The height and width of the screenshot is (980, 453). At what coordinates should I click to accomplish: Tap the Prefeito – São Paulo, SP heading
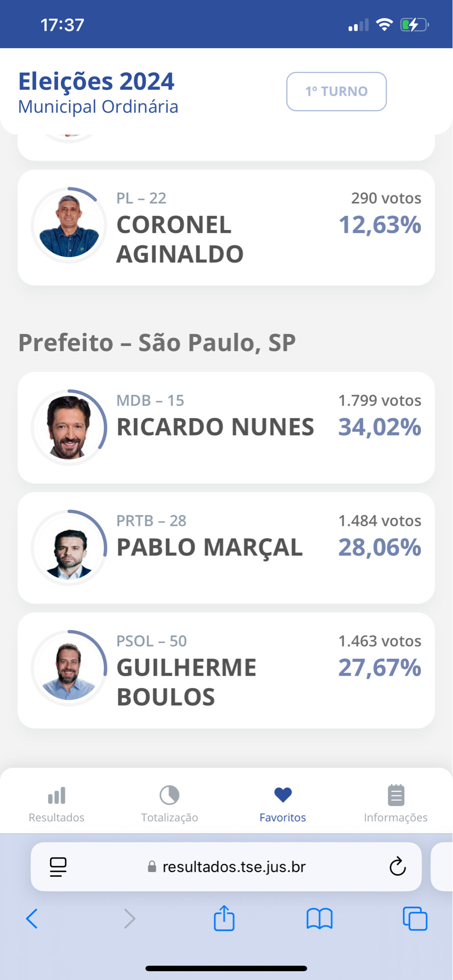click(x=157, y=343)
